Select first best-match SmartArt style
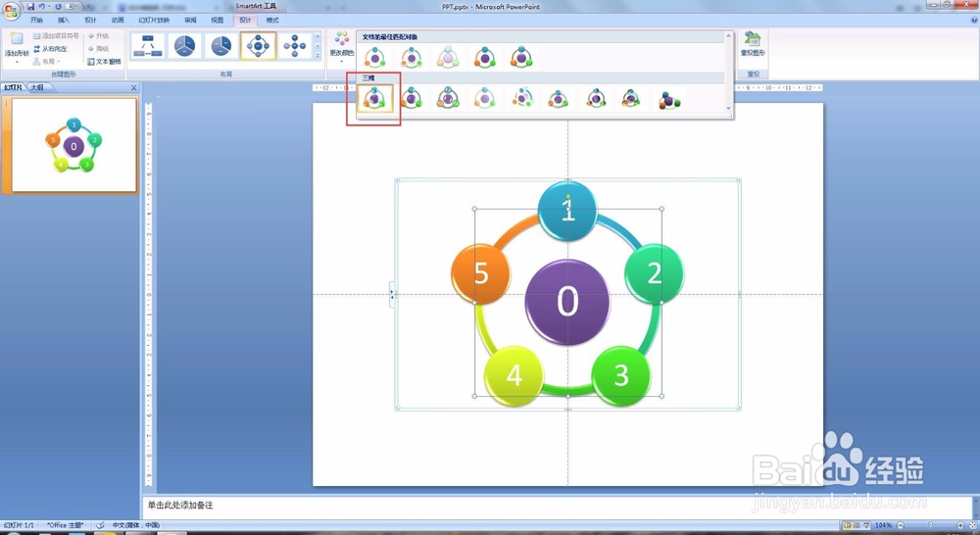Image resolution: width=980 pixels, height=535 pixels. [375, 58]
